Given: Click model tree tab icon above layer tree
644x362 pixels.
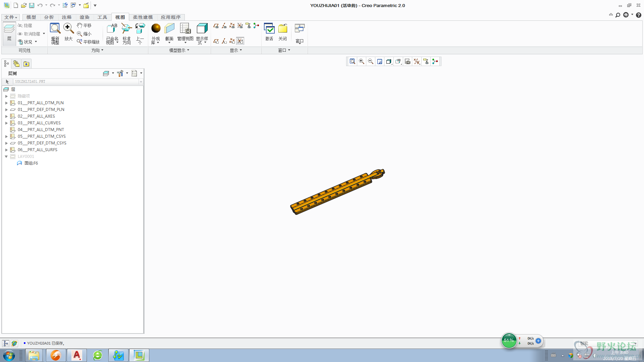Looking at the screenshot, I should pos(6,63).
